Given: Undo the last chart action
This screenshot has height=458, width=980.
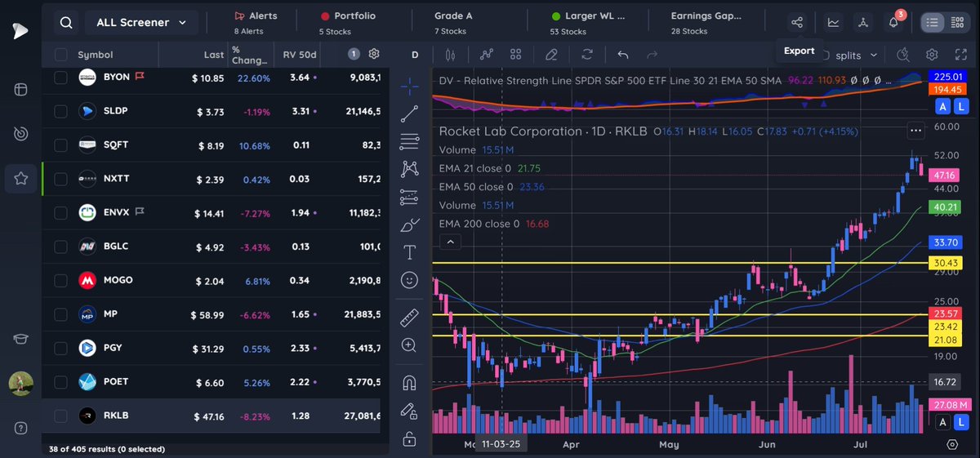Looking at the screenshot, I should [622, 55].
